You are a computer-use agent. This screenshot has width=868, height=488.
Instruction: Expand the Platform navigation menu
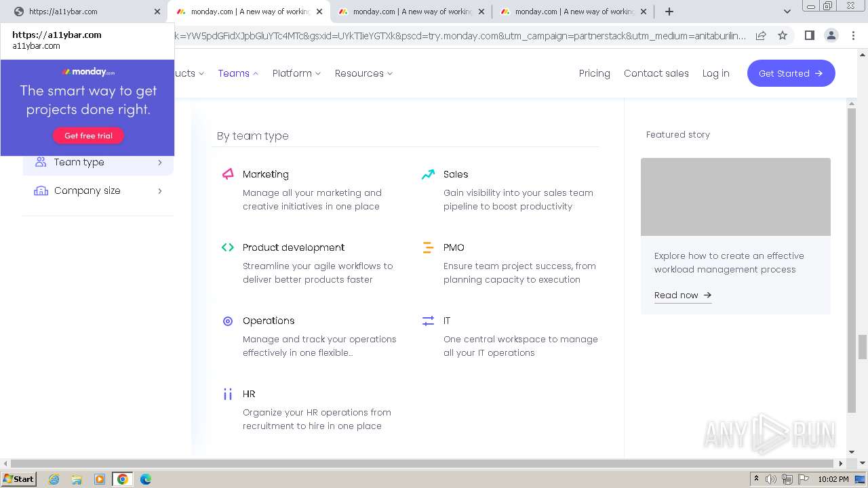pyautogui.click(x=296, y=73)
